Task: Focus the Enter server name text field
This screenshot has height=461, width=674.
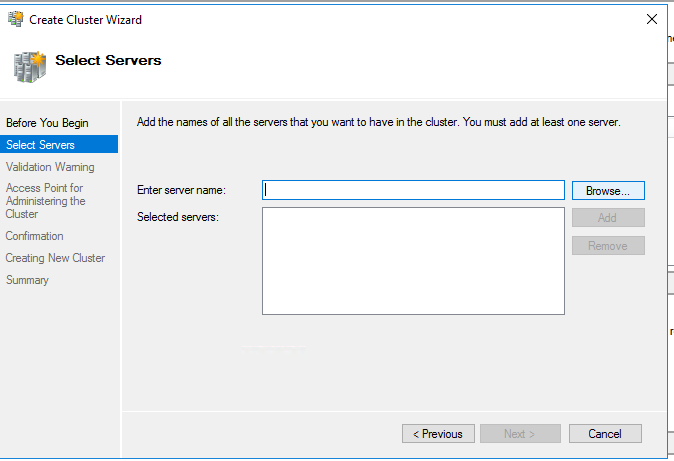Action: coord(413,190)
